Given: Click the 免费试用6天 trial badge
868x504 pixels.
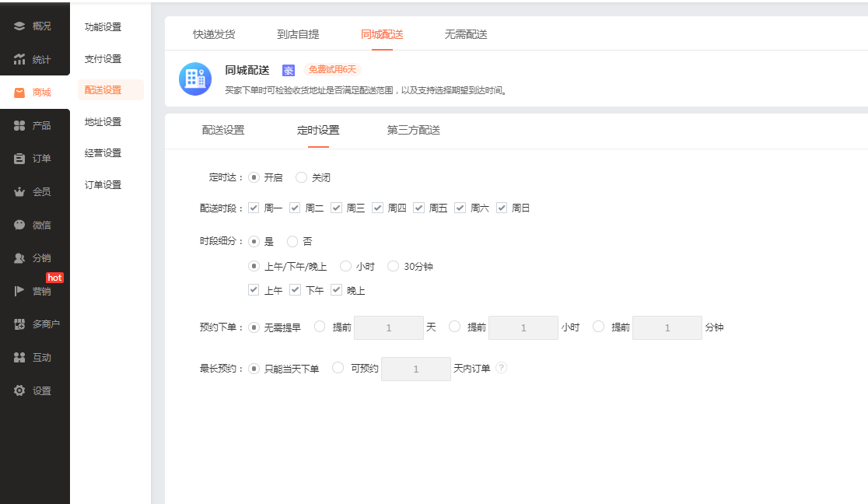Looking at the screenshot, I should coord(332,70).
